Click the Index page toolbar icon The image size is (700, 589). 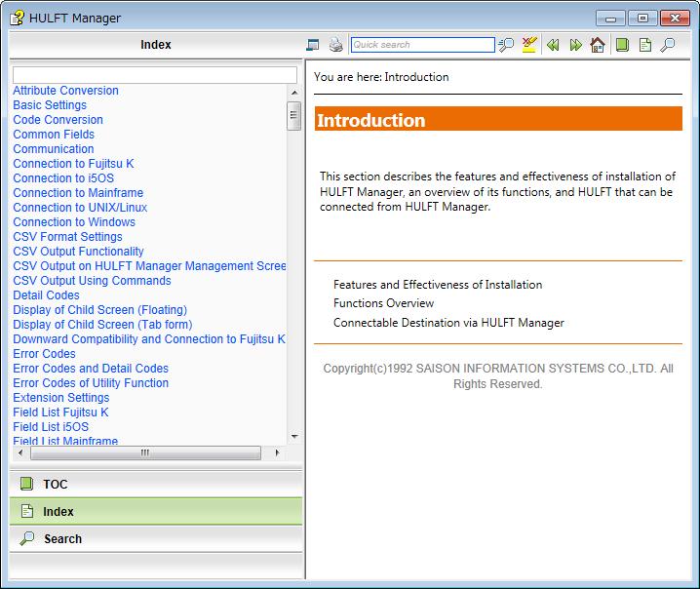645,45
